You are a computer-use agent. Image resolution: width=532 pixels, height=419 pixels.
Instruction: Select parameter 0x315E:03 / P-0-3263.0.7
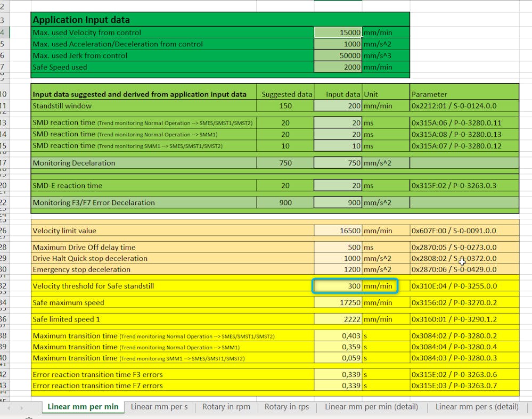464,385
